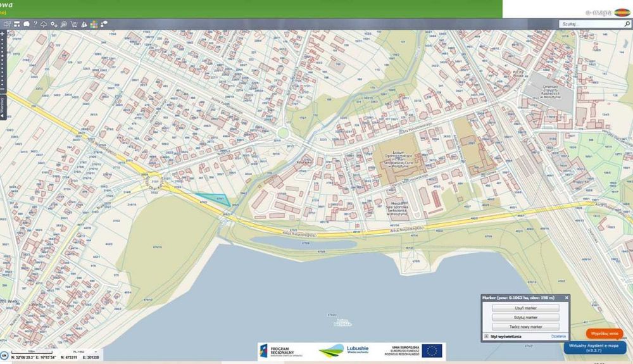
Task: Select the magnifier search-on-map tool
Action: point(64,24)
